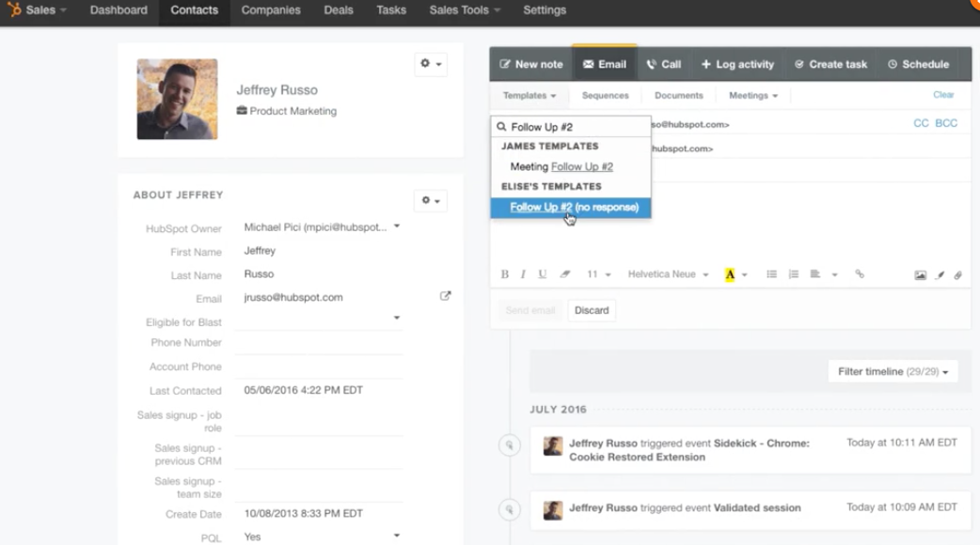Expand the Sales Tools menu

[465, 10]
